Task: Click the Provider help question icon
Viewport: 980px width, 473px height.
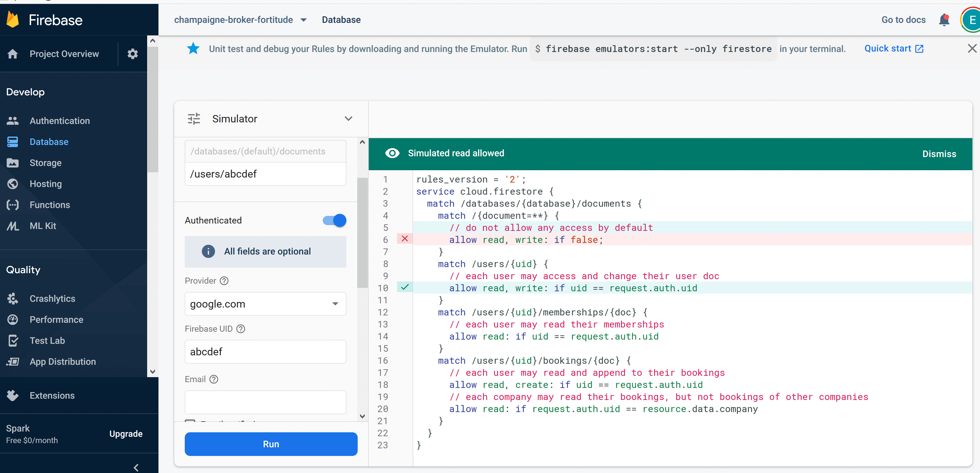Action: coord(224,280)
